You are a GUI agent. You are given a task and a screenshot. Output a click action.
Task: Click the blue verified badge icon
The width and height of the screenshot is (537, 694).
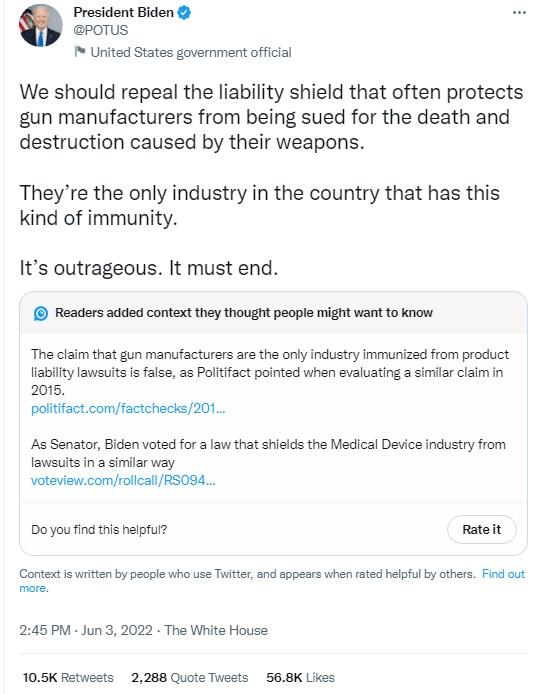[x=184, y=13]
